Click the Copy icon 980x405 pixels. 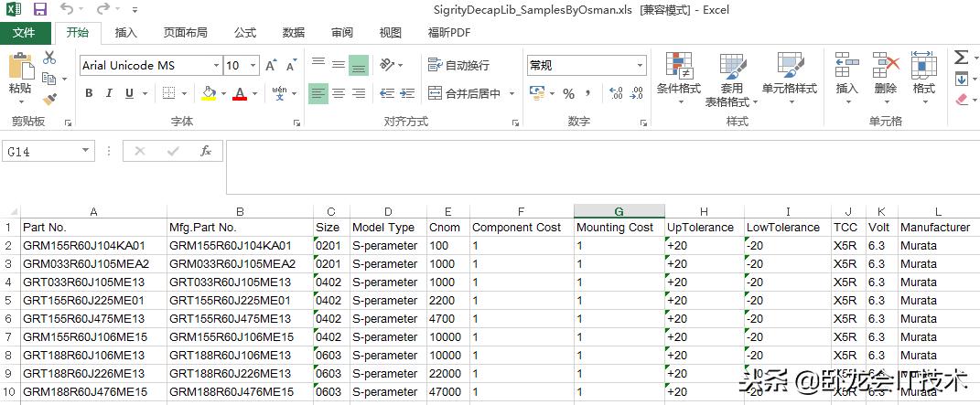point(49,78)
